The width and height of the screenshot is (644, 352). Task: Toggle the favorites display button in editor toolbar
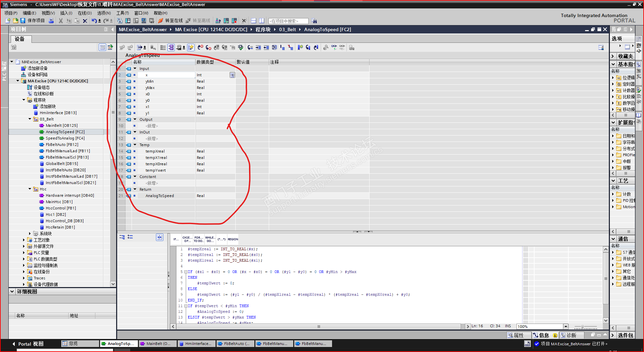191,48
